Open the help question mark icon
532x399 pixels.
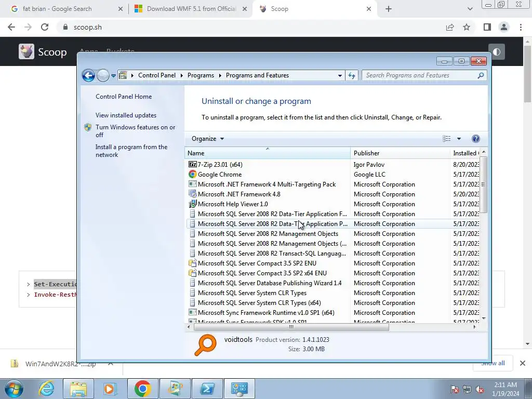click(476, 138)
